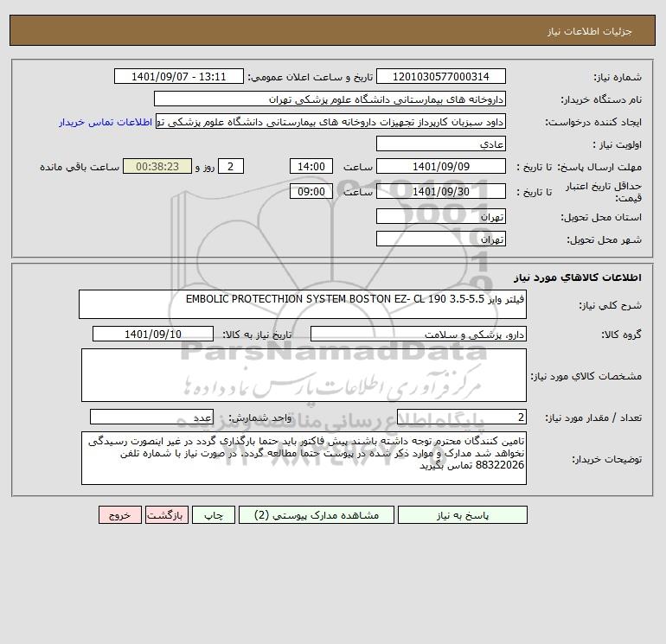Open 'اطلاعات تماس خریدار' link
Screen dimensions: 666x644
tap(106, 122)
